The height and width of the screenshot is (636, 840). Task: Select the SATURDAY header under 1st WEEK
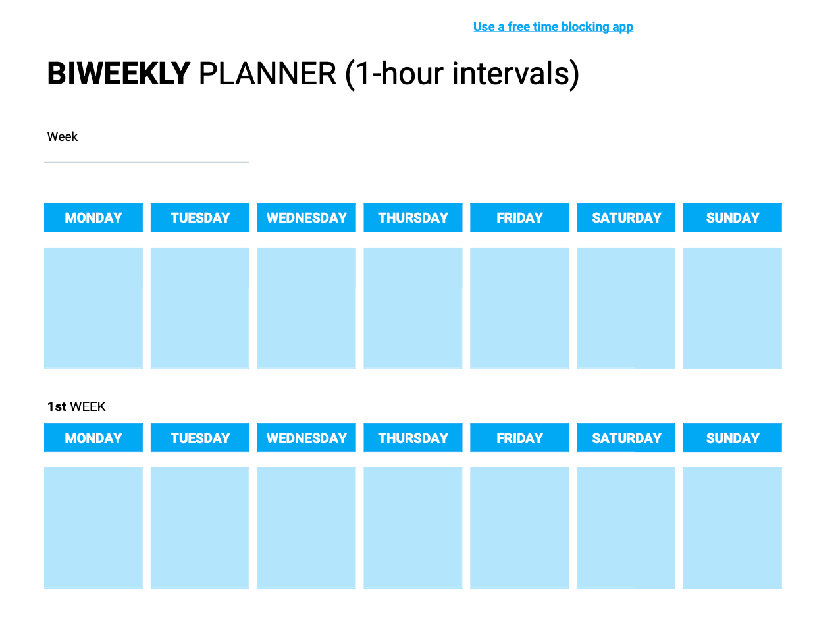click(x=626, y=438)
